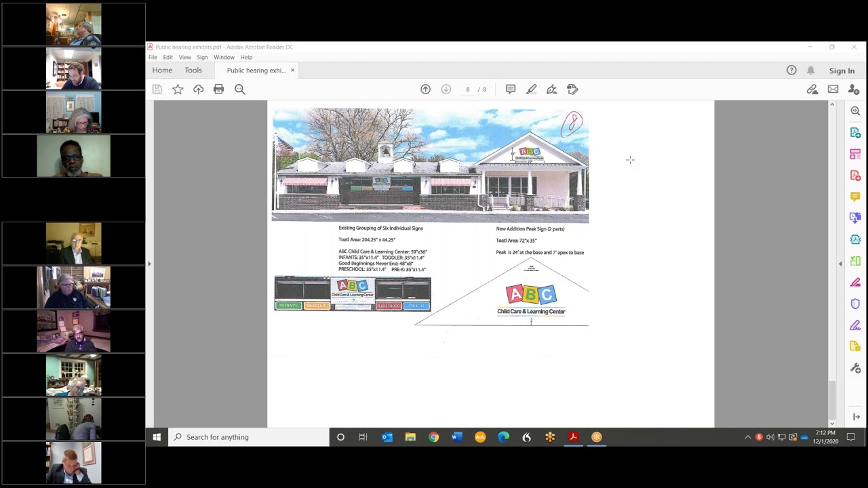Add a comment sticky note tool

tap(511, 89)
